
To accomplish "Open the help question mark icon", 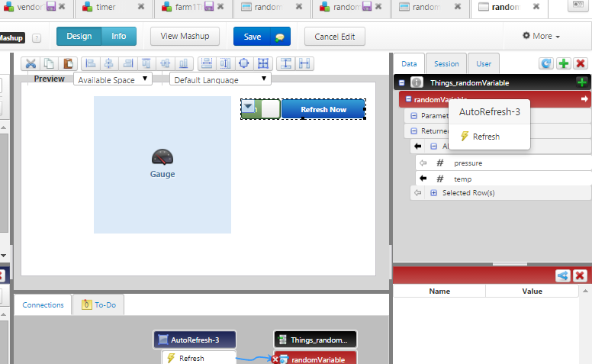I will point(37,37).
